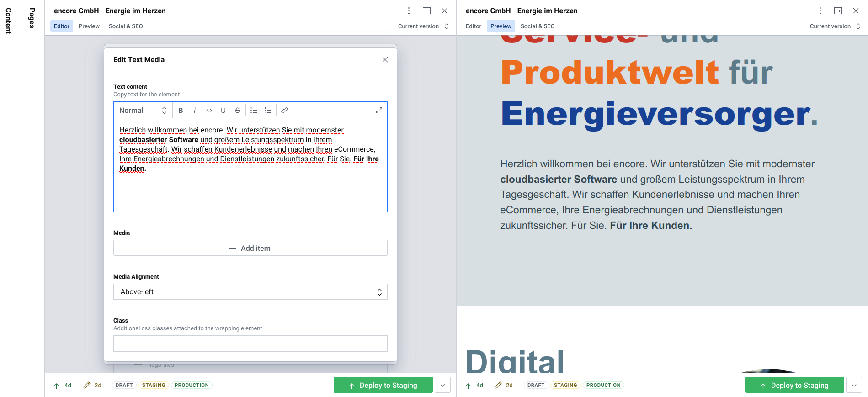Click STAGING badge in right pane

pos(565,385)
